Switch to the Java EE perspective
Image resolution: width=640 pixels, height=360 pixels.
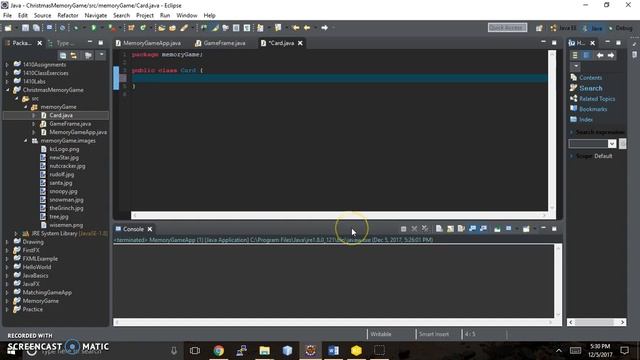(564, 28)
